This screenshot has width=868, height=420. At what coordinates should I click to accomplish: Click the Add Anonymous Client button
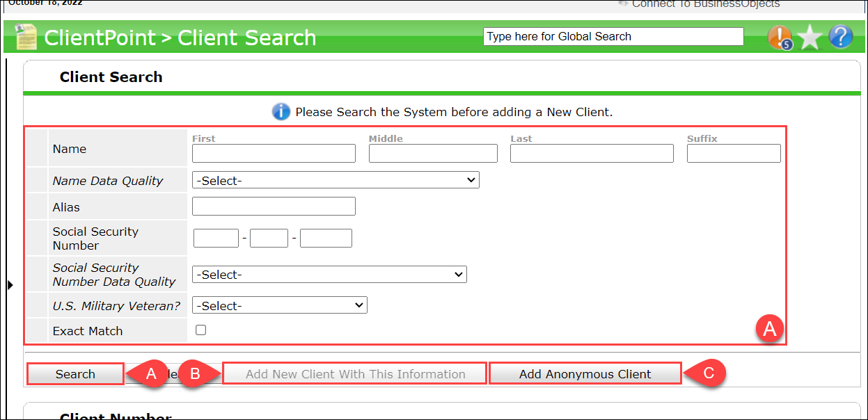pos(585,374)
